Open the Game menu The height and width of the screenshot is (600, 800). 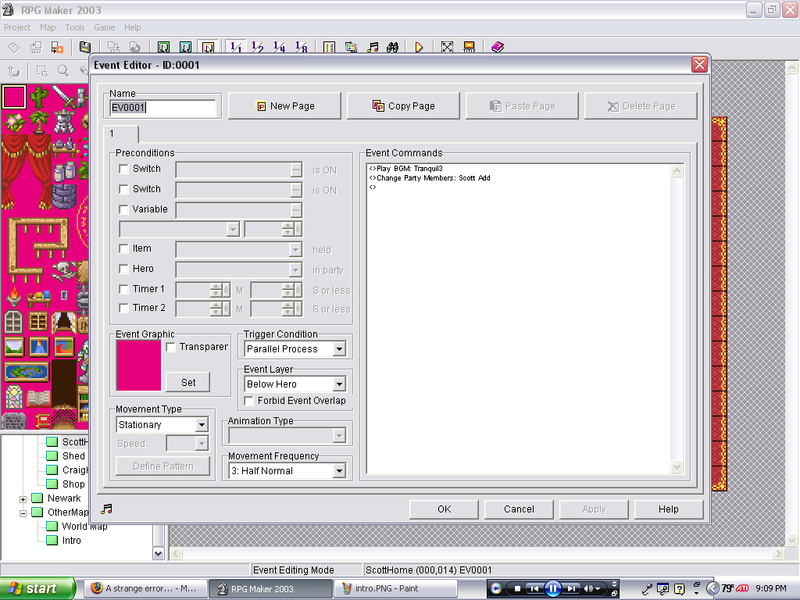pyautogui.click(x=105, y=28)
